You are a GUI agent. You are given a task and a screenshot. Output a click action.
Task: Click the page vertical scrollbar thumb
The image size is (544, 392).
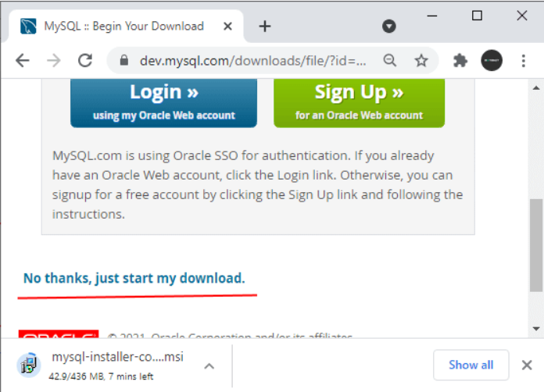pos(536,245)
